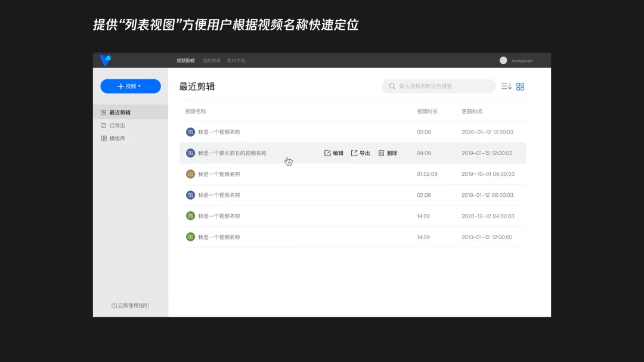
Task: Open the 视频剪辑 tab
Action: pos(185,60)
